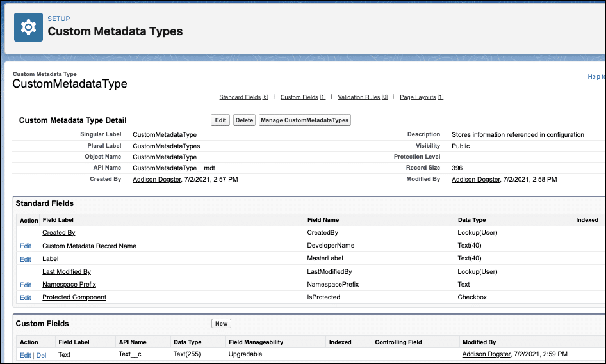
Task: Click the Edit button in Custom Metadata Type Detail
Action: click(x=220, y=120)
